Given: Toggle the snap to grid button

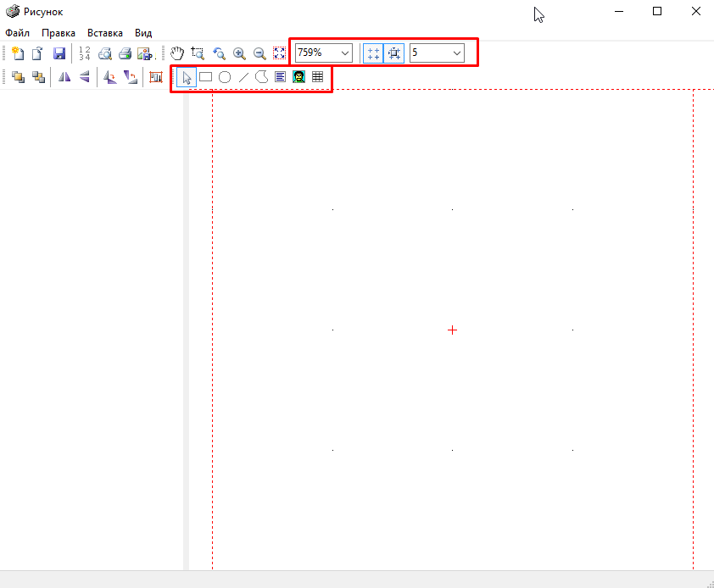Looking at the screenshot, I should point(393,53).
